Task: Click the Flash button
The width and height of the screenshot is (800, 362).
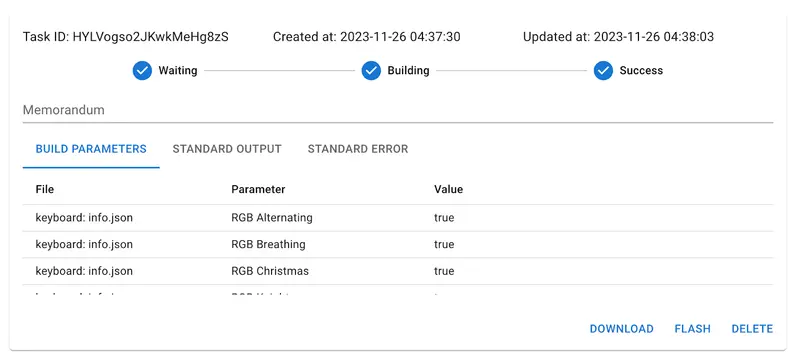Action: click(x=692, y=329)
